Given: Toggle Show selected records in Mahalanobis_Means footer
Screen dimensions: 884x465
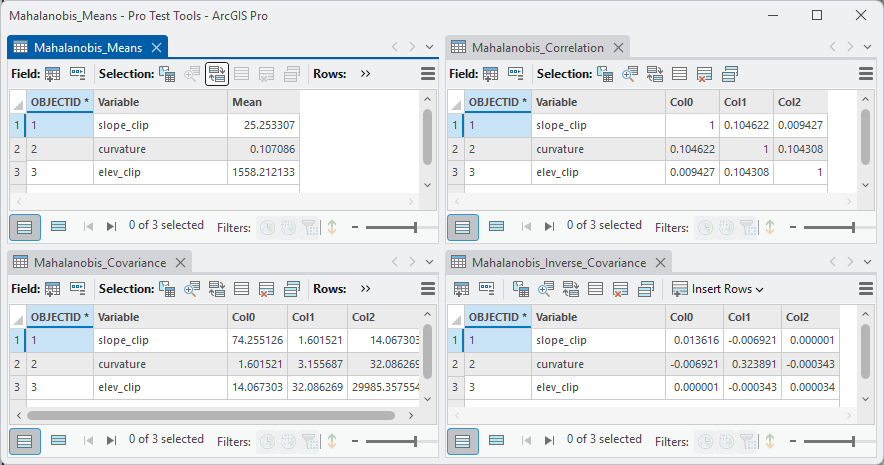Looking at the screenshot, I should 59,227.
